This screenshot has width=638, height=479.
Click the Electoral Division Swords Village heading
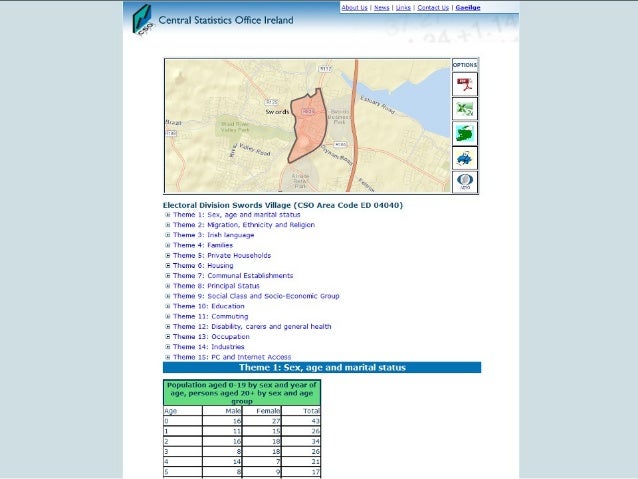pyautogui.click(x=283, y=205)
